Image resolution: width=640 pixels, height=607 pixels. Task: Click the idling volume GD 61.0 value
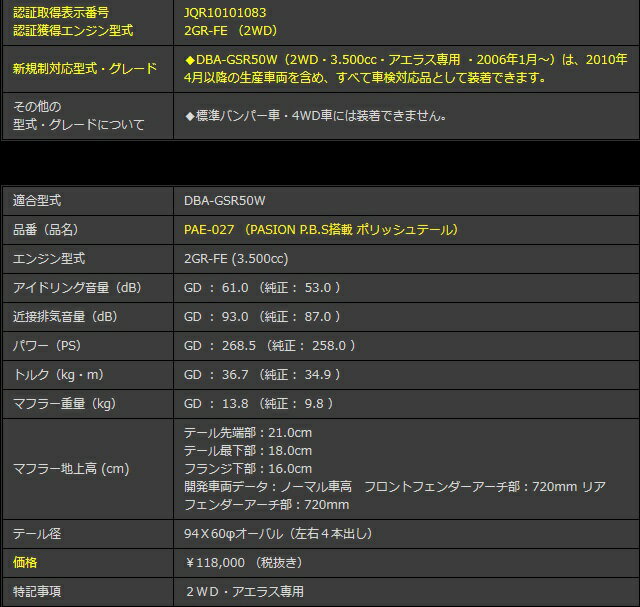263,287
